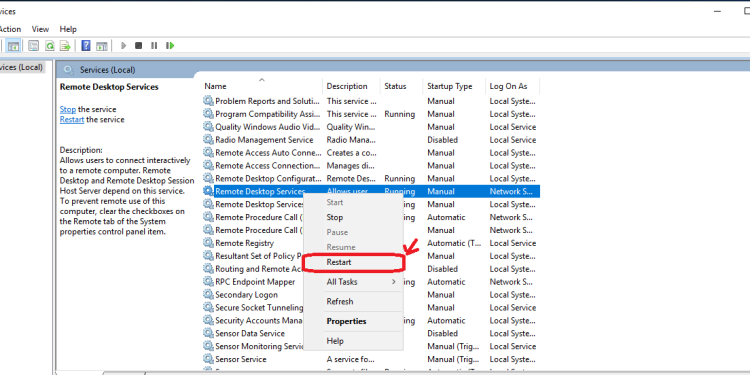Screen dimensions: 750x375
Task: Click the Pause Service toolbar icon
Action: point(154,45)
